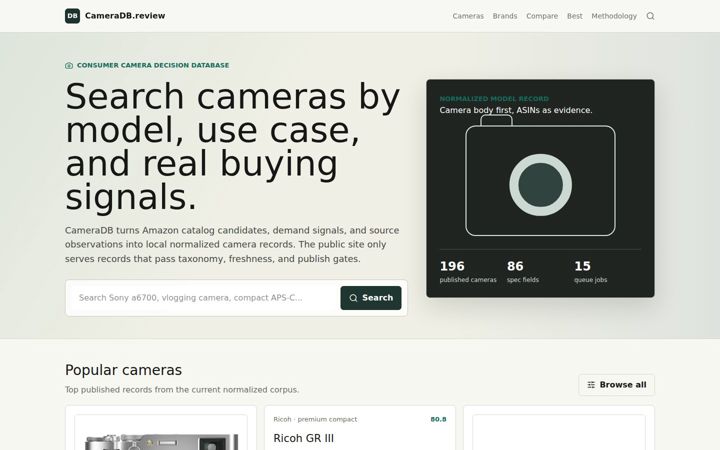Click the 80.8 score on the Ricoh card

tap(438, 419)
